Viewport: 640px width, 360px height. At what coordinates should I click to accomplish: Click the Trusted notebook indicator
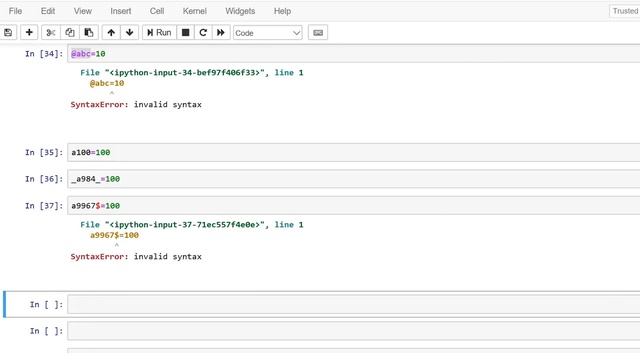pyautogui.click(x=624, y=11)
